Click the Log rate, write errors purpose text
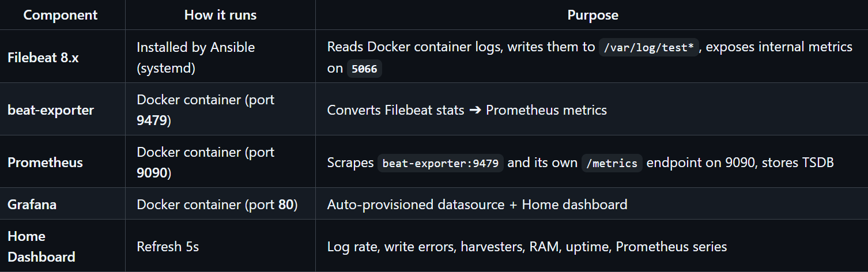The image size is (868, 272). pyautogui.click(x=527, y=247)
